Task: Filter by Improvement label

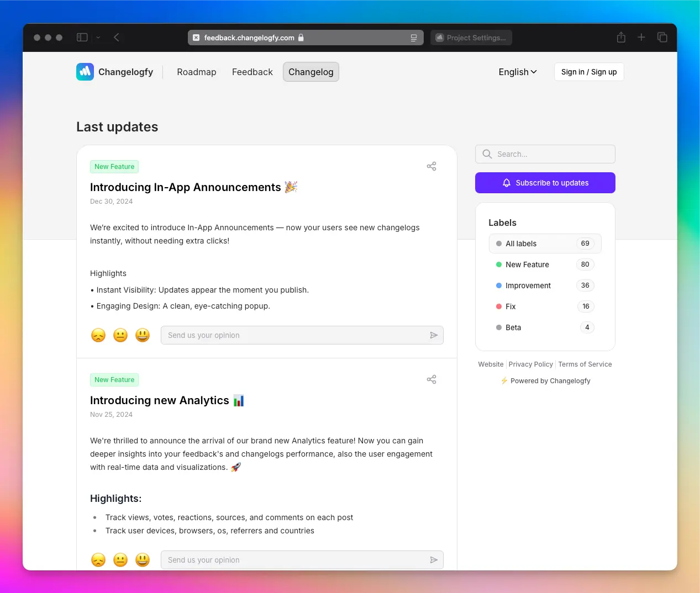Action: 545,285
